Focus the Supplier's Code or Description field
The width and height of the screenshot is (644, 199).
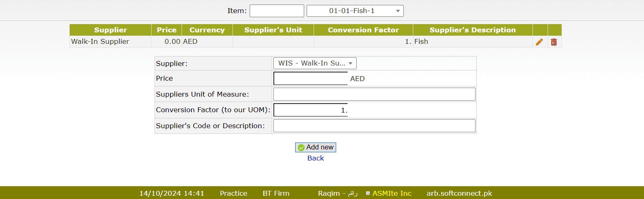coord(374,126)
